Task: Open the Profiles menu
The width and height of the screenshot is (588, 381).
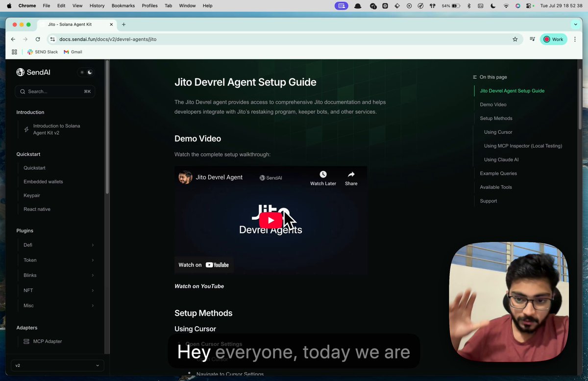Action: pos(149,6)
